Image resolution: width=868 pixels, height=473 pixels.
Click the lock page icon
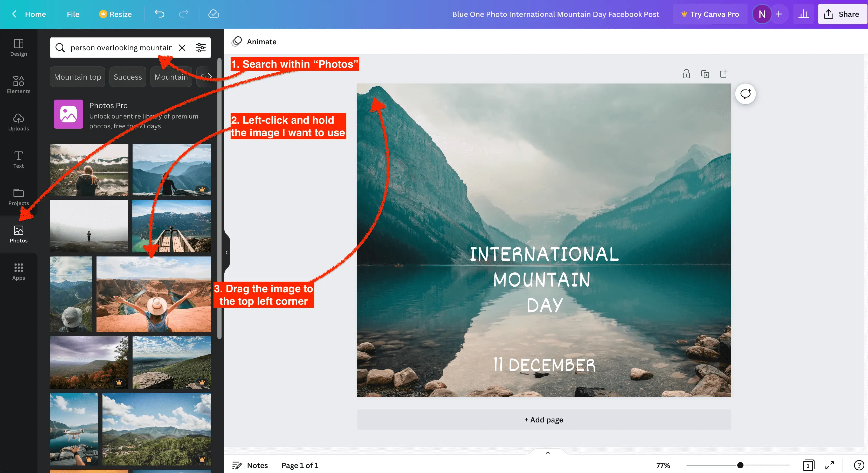point(686,74)
